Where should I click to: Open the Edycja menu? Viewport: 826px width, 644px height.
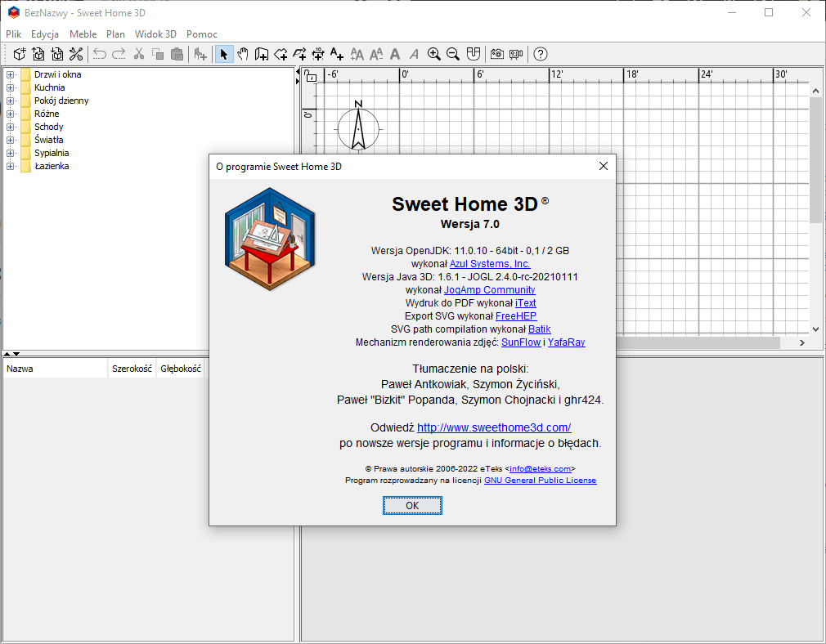pos(45,34)
